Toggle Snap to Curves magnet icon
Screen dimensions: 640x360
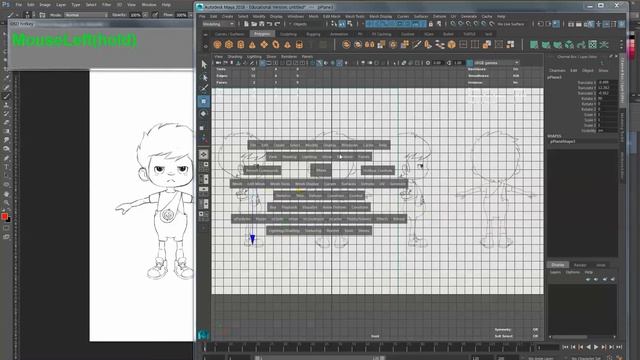click(x=461, y=24)
